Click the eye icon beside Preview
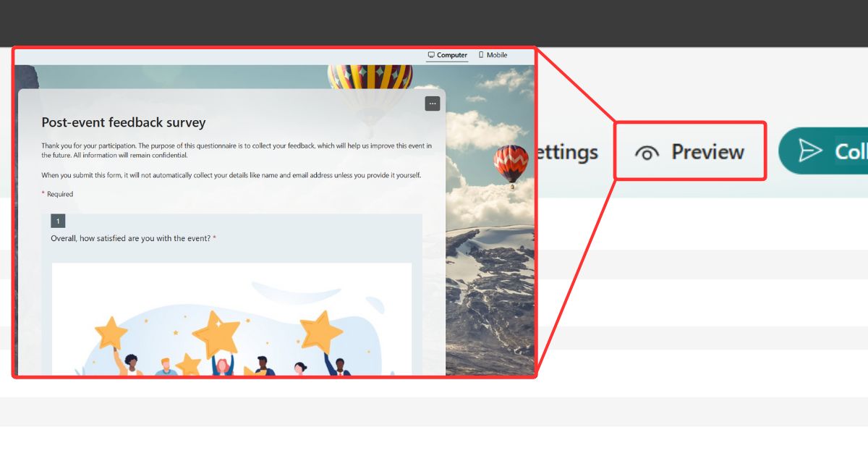Screen dimensions: 868x456 (x=647, y=152)
